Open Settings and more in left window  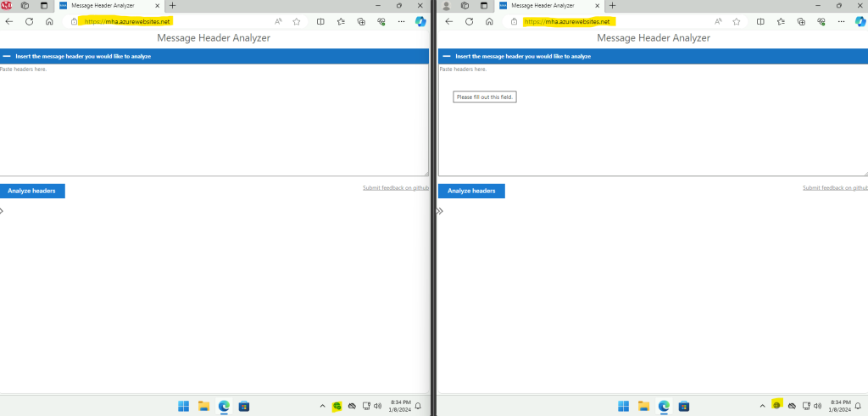click(x=401, y=21)
